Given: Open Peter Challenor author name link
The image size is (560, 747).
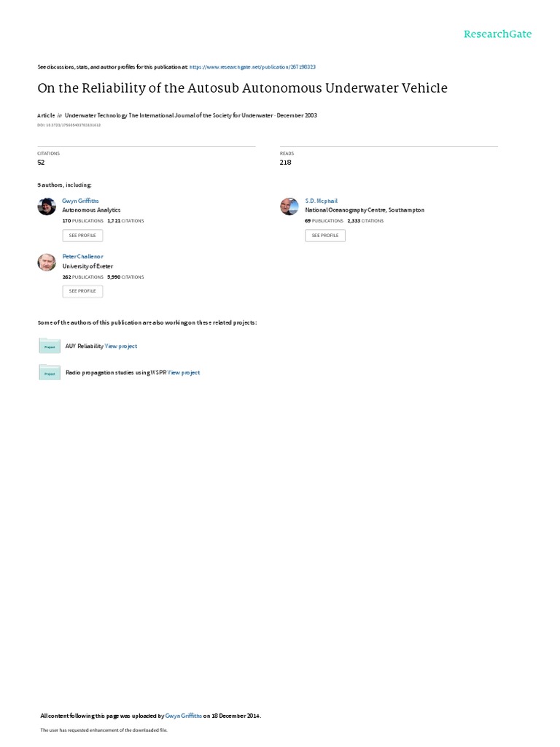Looking at the screenshot, I should (83, 257).
